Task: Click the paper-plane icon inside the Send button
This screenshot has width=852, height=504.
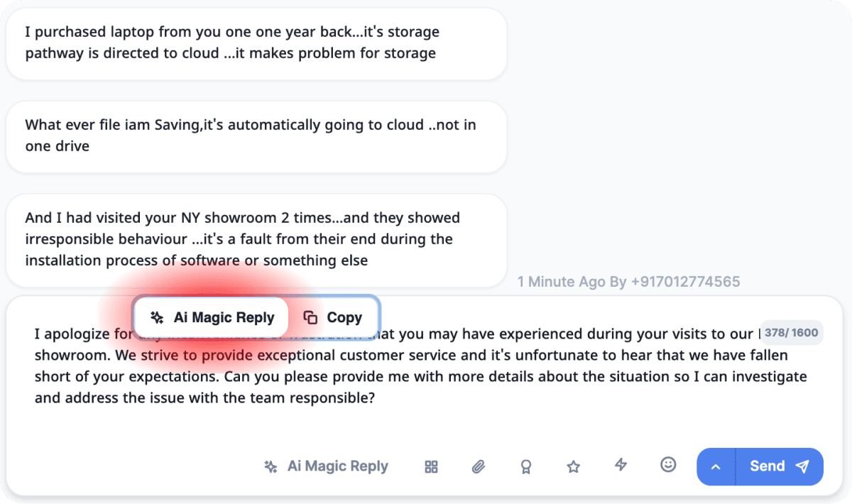Action: point(802,466)
